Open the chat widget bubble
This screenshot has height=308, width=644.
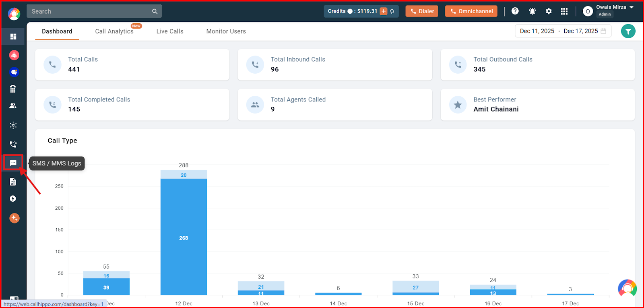tap(627, 289)
